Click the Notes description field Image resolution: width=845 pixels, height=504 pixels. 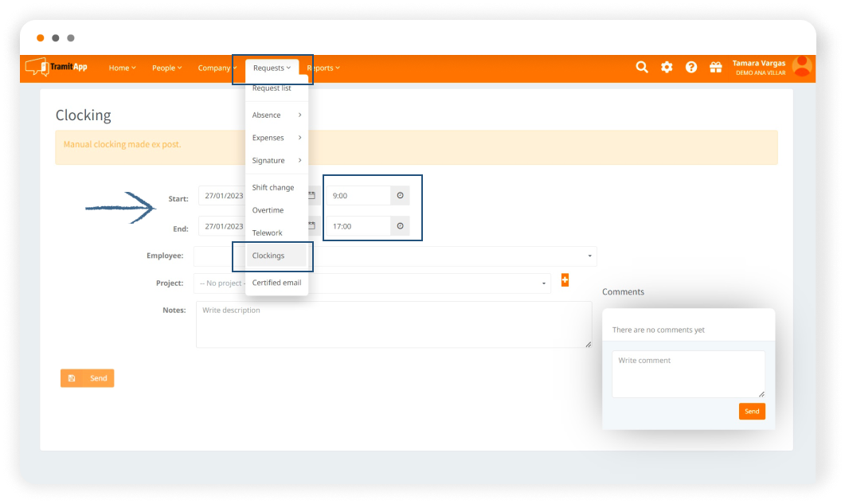click(393, 325)
